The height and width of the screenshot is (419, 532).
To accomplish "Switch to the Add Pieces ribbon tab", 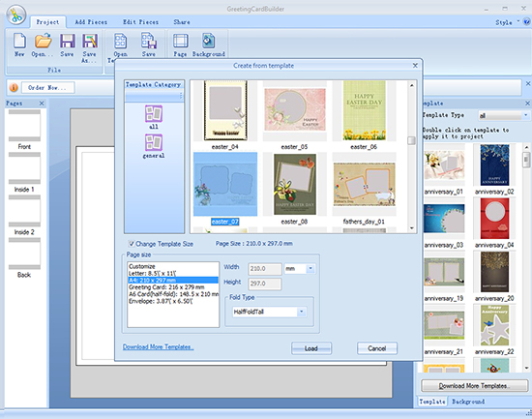I will tap(91, 22).
